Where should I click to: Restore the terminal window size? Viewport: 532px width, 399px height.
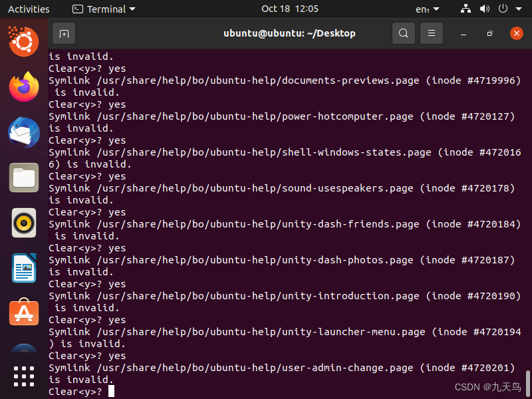click(x=489, y=34)
